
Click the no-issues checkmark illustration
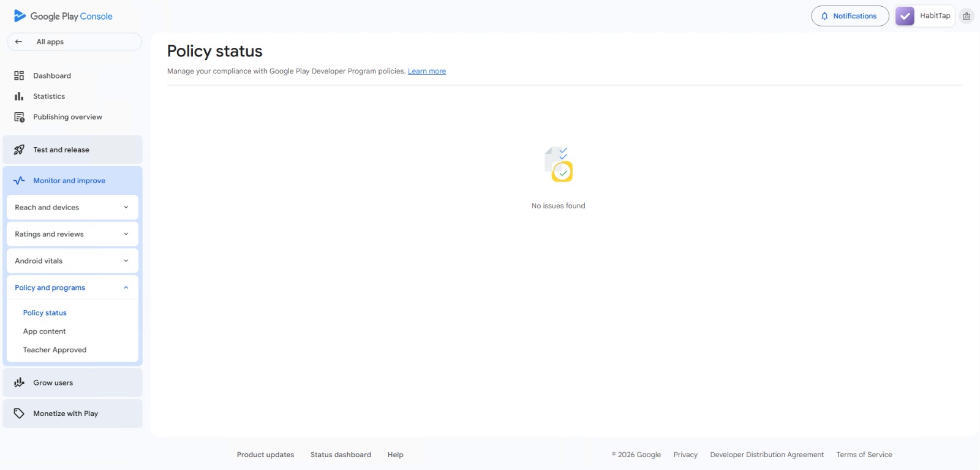(x=559, y=164)
